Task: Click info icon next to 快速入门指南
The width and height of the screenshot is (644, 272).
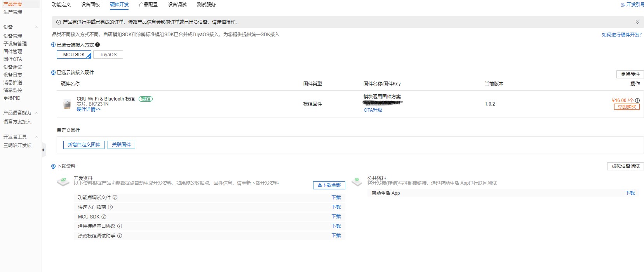Action: (x=110, y=207)
